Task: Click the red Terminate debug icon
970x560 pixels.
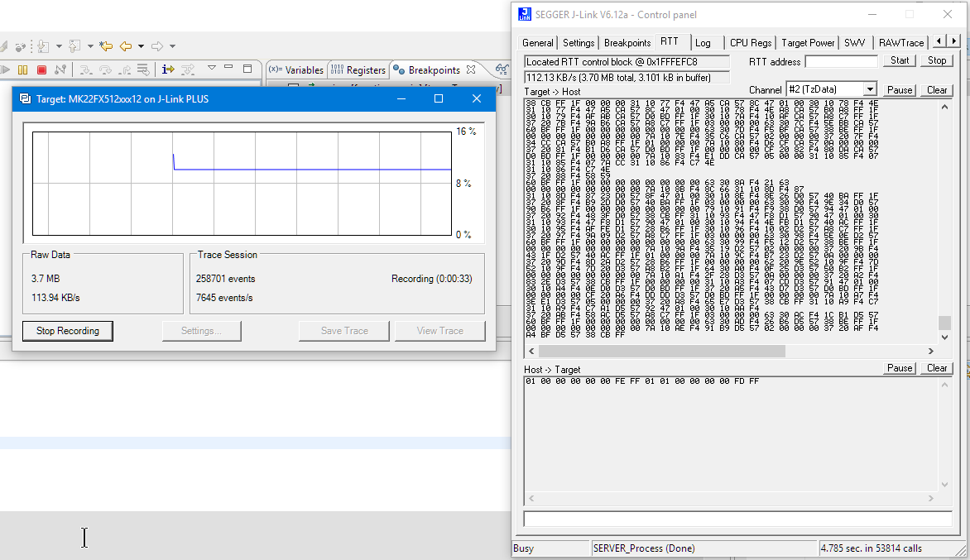Action: pos(41,70)
